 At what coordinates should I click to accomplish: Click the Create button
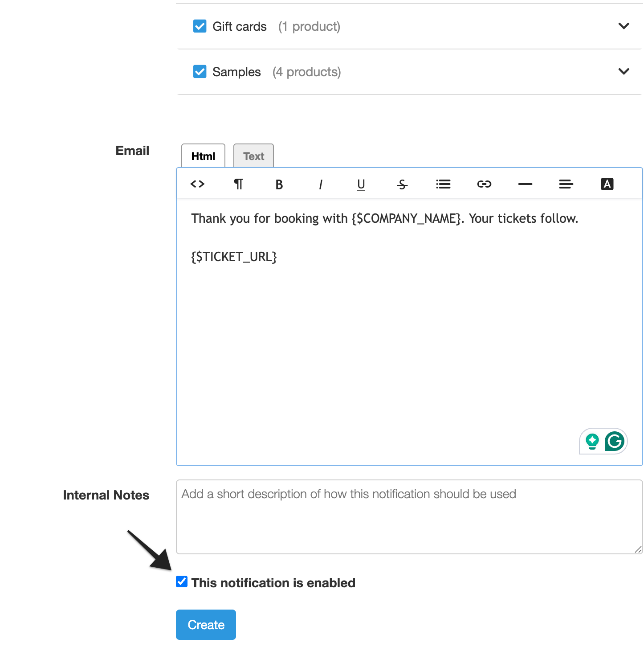[x=206, y=625]
